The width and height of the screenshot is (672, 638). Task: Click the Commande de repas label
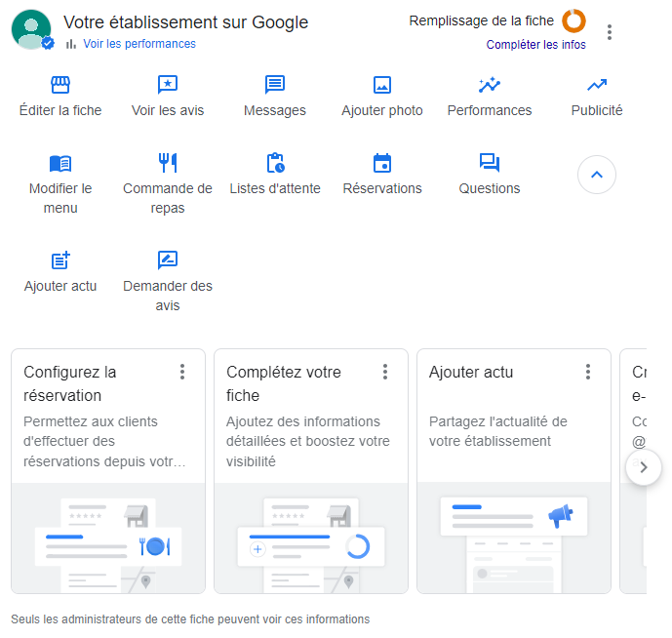(168, 198)
